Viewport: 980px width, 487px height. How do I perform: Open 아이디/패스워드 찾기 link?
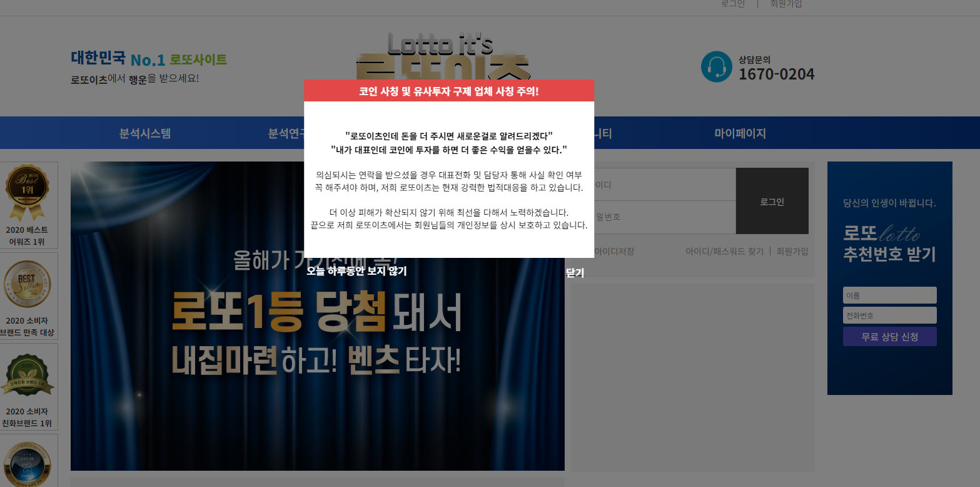coord(724,251)
